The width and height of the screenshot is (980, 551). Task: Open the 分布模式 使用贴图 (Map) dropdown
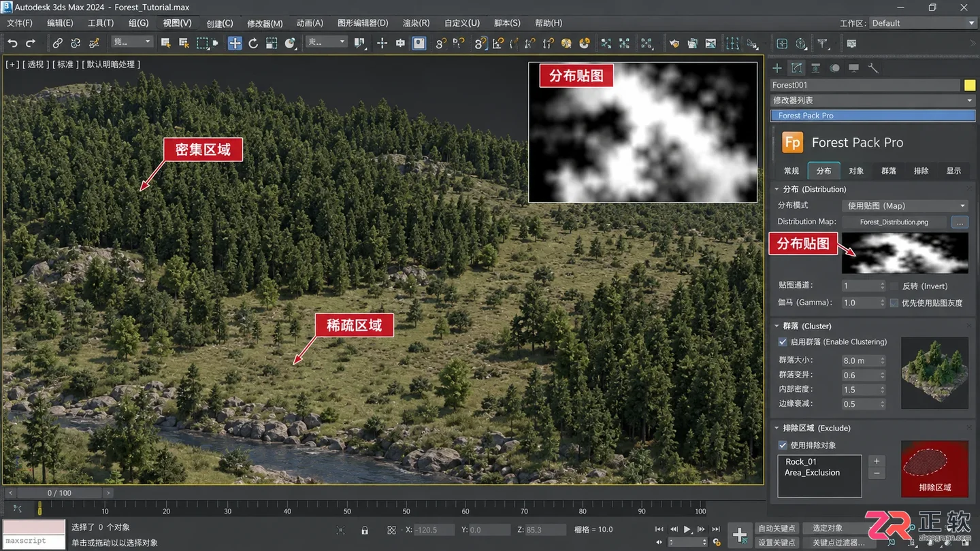coord(905,205)
